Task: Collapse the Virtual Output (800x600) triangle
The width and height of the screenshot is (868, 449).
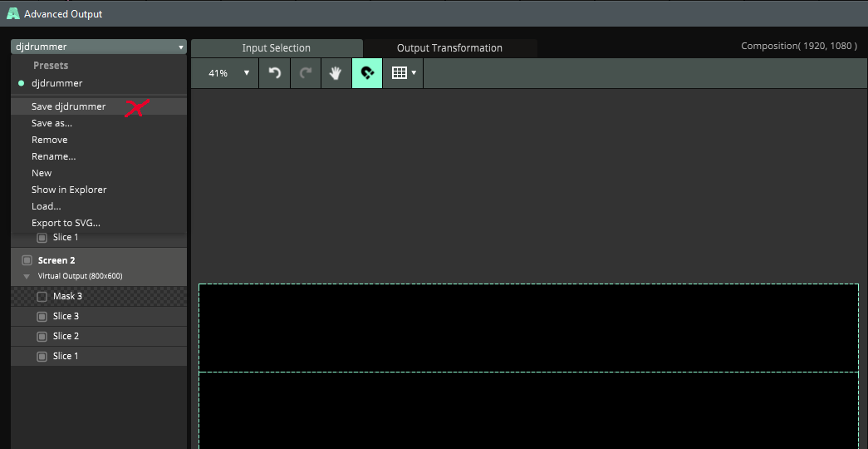Action: point(27,276)
